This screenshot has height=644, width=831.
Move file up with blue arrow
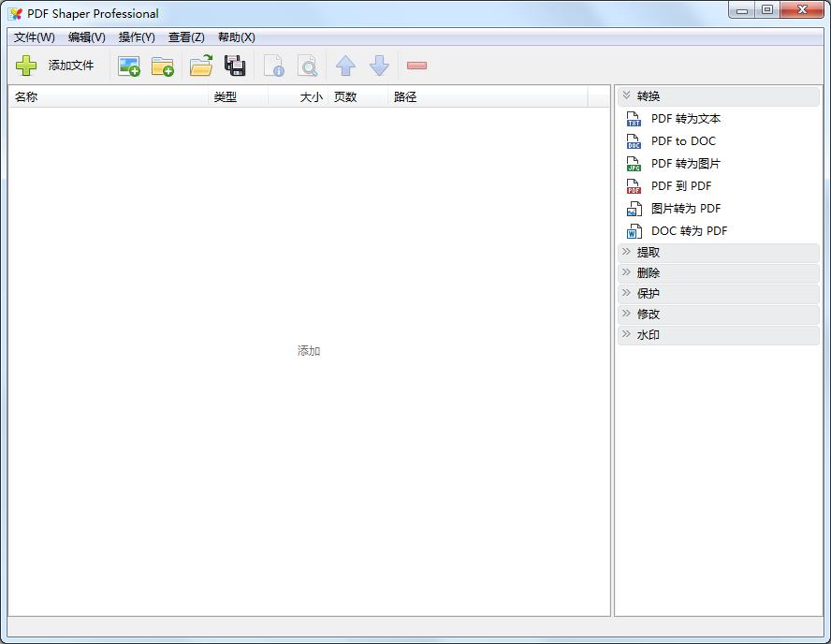345,66
